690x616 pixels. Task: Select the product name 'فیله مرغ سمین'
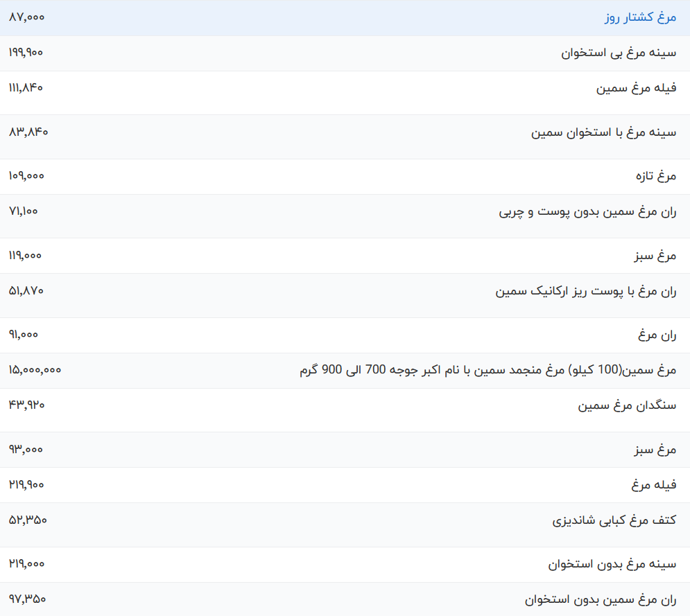click(x=637, y=89)
